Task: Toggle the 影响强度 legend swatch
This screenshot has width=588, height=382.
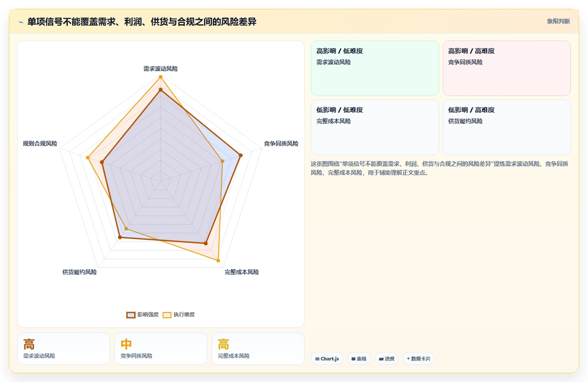Action: click(x=131, y=315)
